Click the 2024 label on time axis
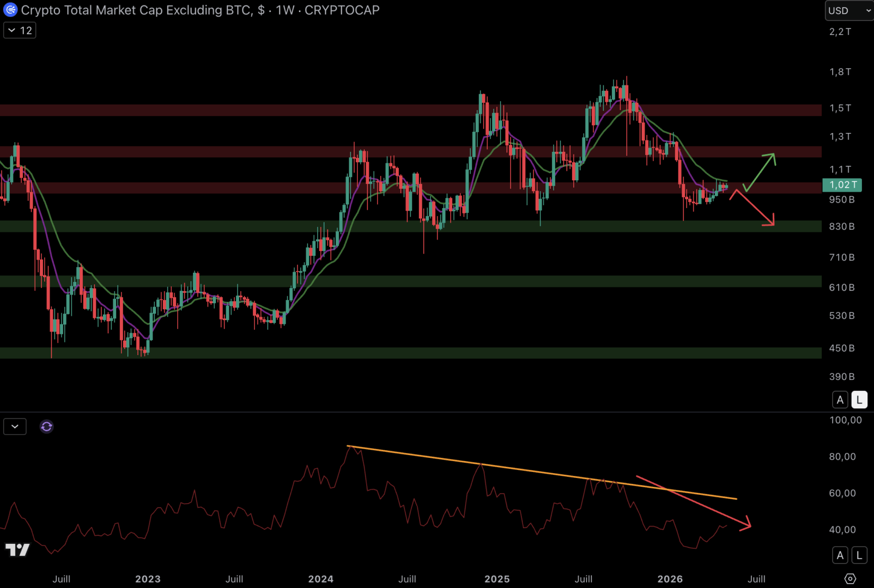The height and width of the screenshot is (588, 874). point(320,579)
